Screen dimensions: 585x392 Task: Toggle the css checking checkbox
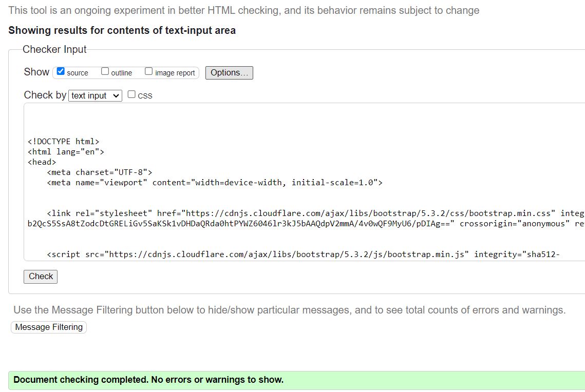click(131, 94)
